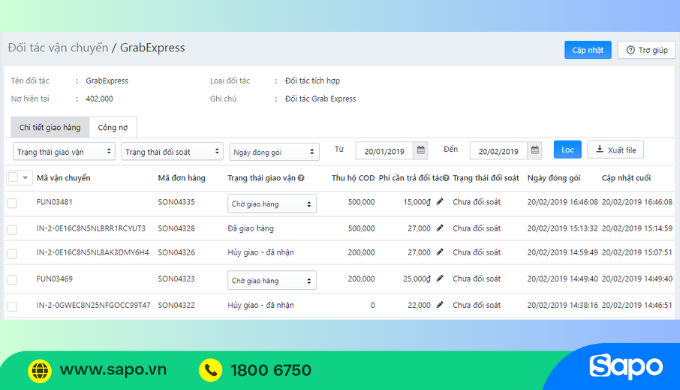This screenshot has height=390, width=680.
Task: Open Chờ giao hàng dropdown for FUN03481
Action: coord(272,203)
